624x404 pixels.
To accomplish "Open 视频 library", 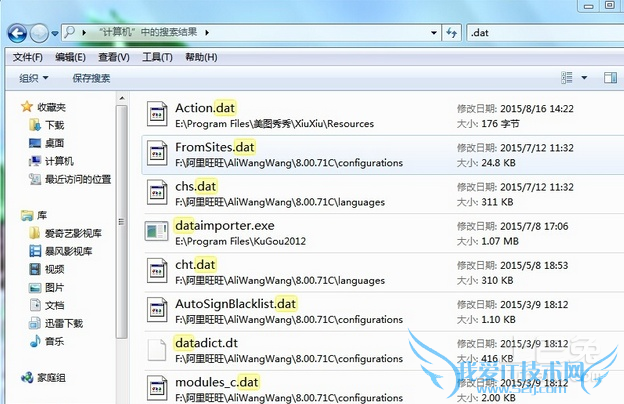I will click(x=55, y=269).
